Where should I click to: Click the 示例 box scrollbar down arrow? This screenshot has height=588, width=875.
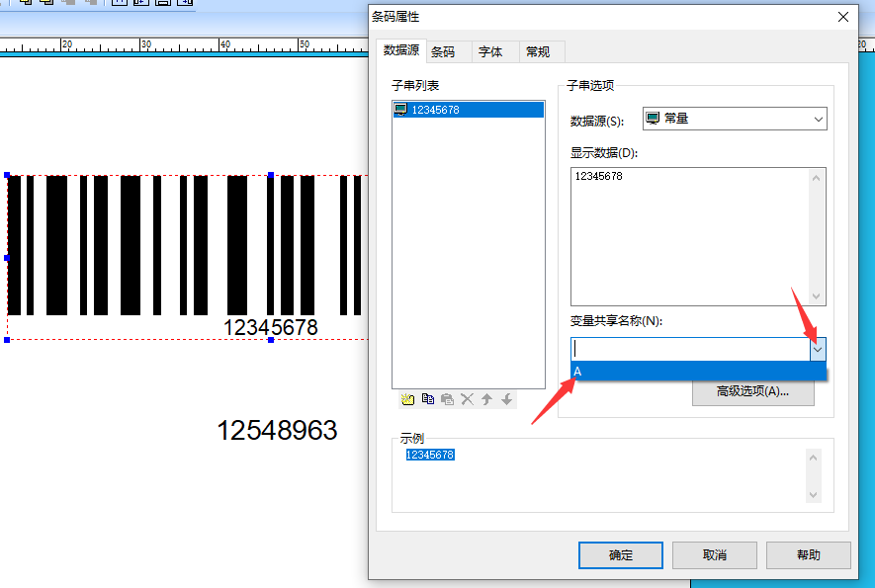click(813, 494)
